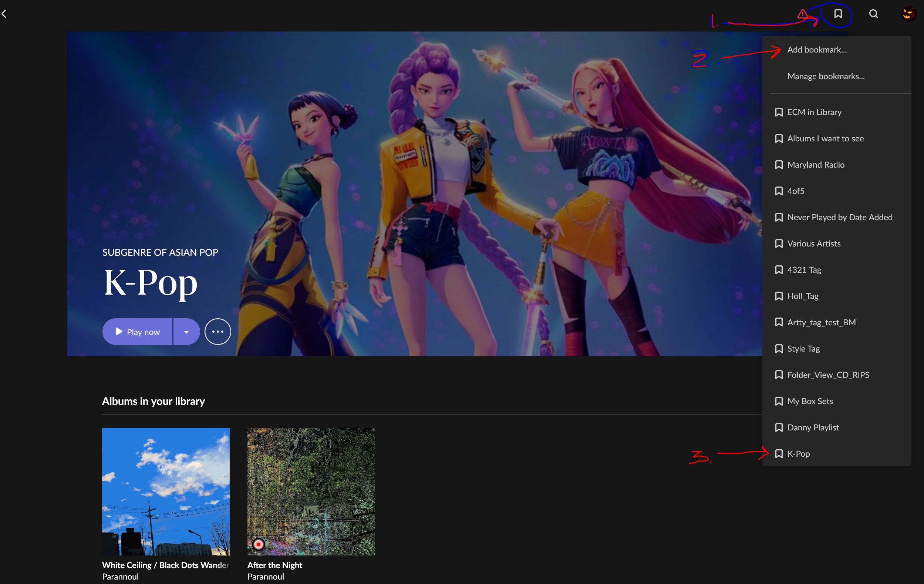Open the Maryland Radio bookmark
The width and height of the screenshot is (924, 584).
(816, 165)
